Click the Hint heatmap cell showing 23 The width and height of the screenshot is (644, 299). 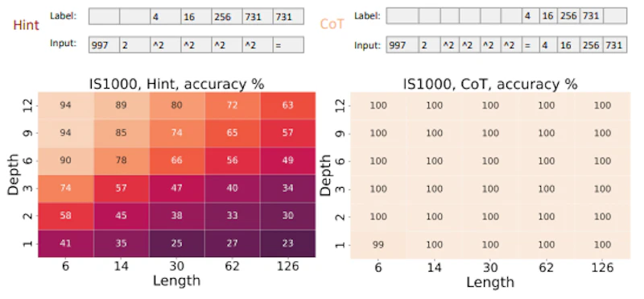coord(287,243)
